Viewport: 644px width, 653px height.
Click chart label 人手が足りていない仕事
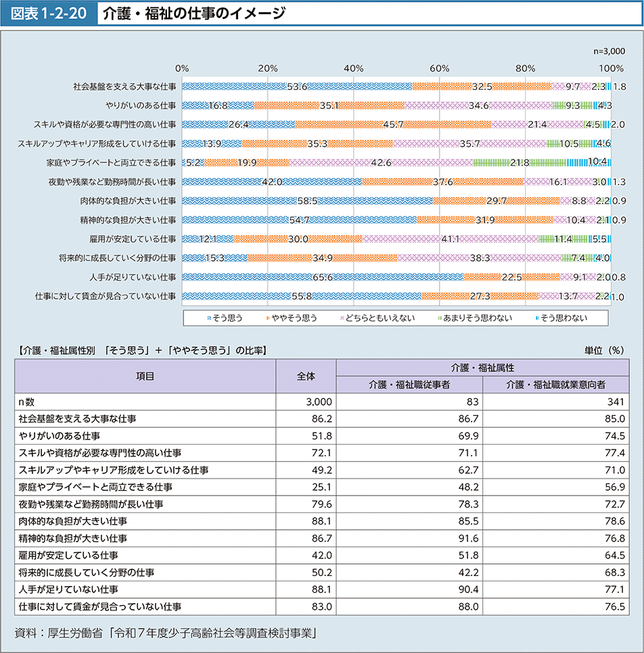[133, 277]
